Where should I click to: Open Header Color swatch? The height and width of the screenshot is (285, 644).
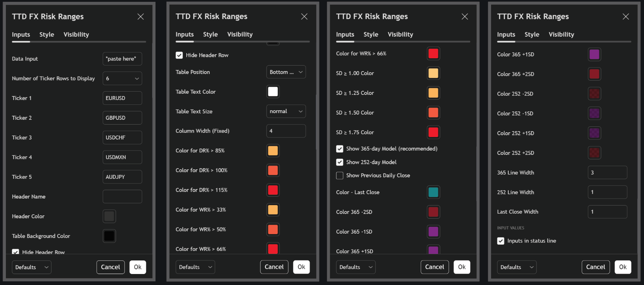pos(109,216)
